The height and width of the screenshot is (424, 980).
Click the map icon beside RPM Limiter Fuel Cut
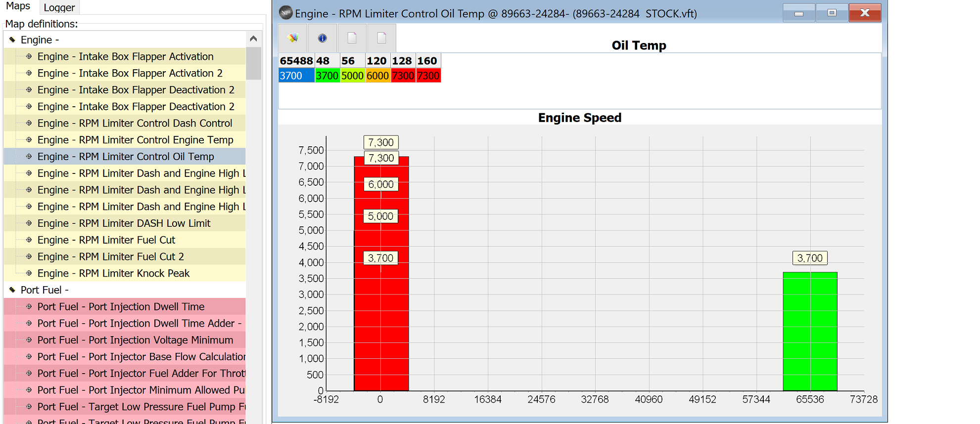(x=29, y=240)
